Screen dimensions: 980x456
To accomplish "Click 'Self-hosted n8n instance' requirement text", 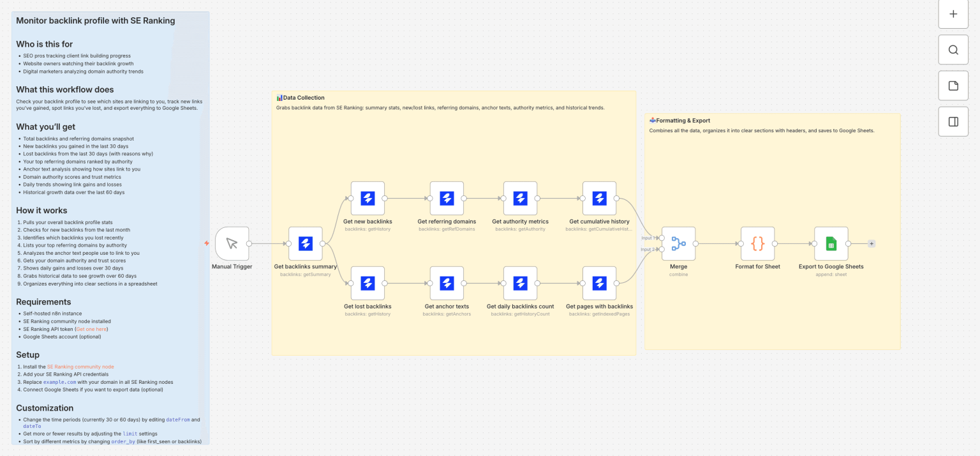I will pyautogui.click(x=52, y=314).
